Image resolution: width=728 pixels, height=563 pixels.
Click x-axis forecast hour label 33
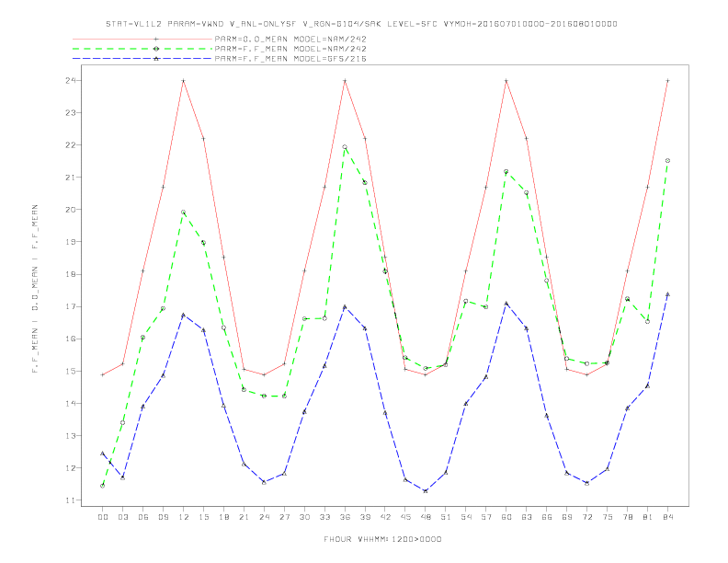click(x=324, y=517)
